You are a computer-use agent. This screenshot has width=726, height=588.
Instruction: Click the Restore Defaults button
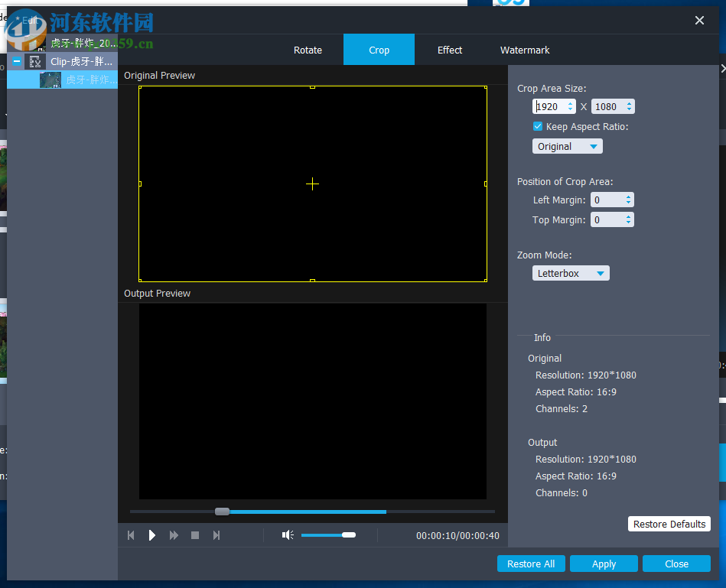[669, 524]
